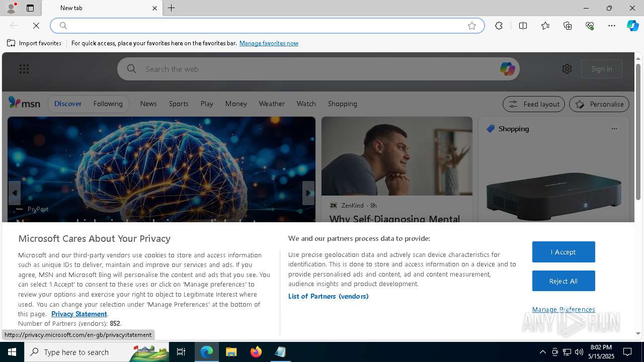Toggle Split screen view
Screen dimensions: 644x362
[523, 26]
